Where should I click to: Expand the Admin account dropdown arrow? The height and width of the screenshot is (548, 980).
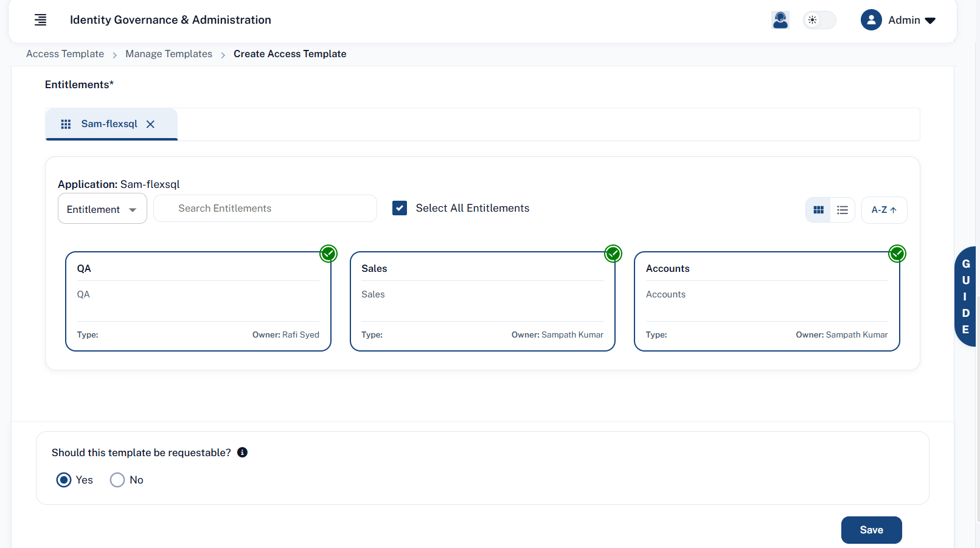click(x=930, y=21)
